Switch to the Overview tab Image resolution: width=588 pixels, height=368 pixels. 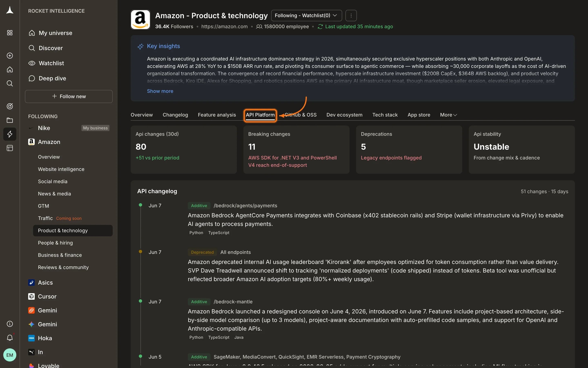click(142, 115)
